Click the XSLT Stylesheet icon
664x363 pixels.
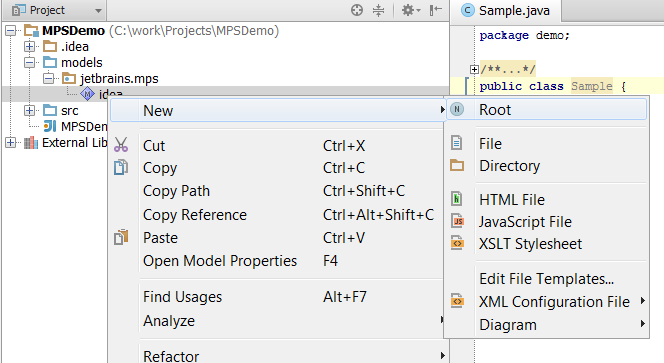point(457,243)
